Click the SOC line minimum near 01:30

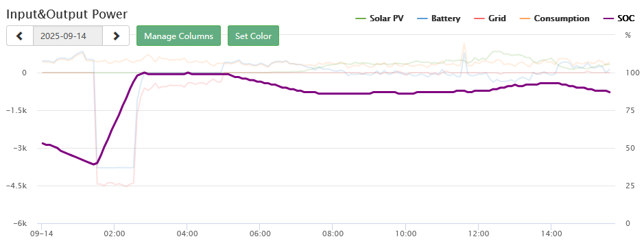(x=94, y=164)
